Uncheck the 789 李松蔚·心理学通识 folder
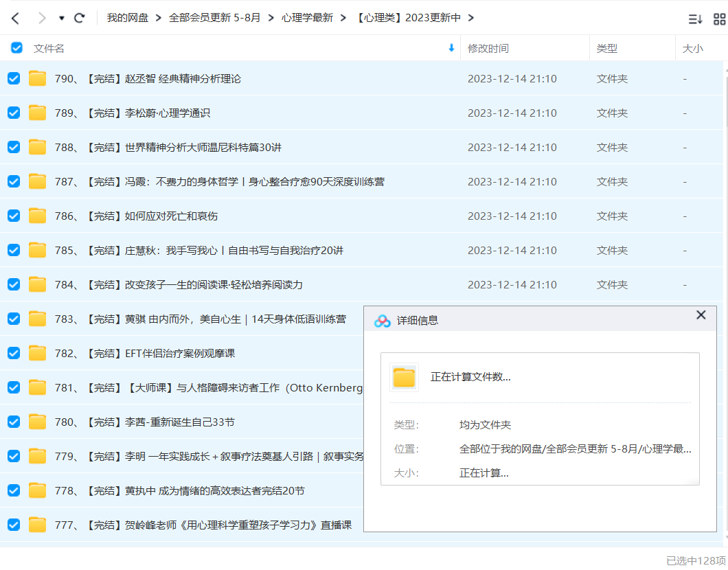Screen dimensions: 728x570 (x=14, y=113)
